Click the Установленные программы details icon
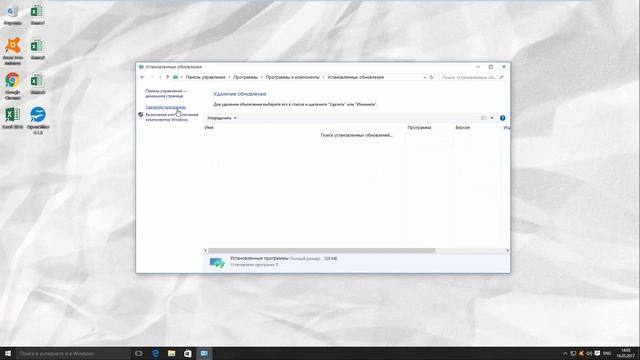Image resolution: width=640 pixels, height=360 pixels. pyautogui.click(x=217, y=262)
